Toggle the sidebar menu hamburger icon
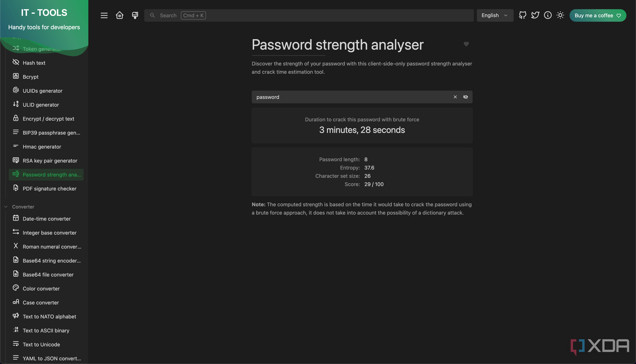The height and width of the screenshot is (364, 636). (104, 15)
